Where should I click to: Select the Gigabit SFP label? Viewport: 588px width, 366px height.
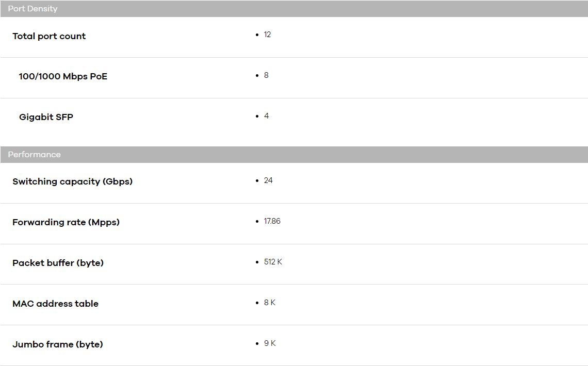pyautogui.click(x=46, y=117)
